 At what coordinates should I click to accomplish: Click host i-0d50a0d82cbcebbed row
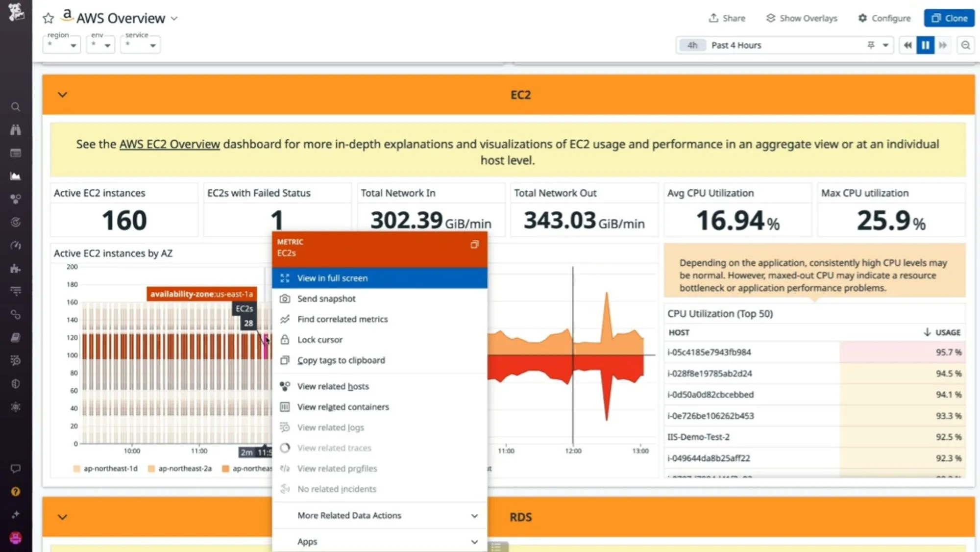tap(814, 395)
